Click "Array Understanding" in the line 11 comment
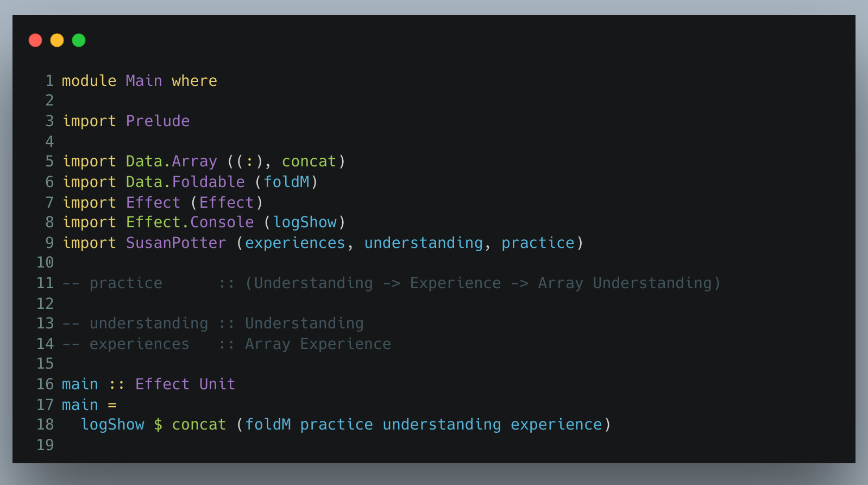Viewport: 868px width, 485px height. 625,283
